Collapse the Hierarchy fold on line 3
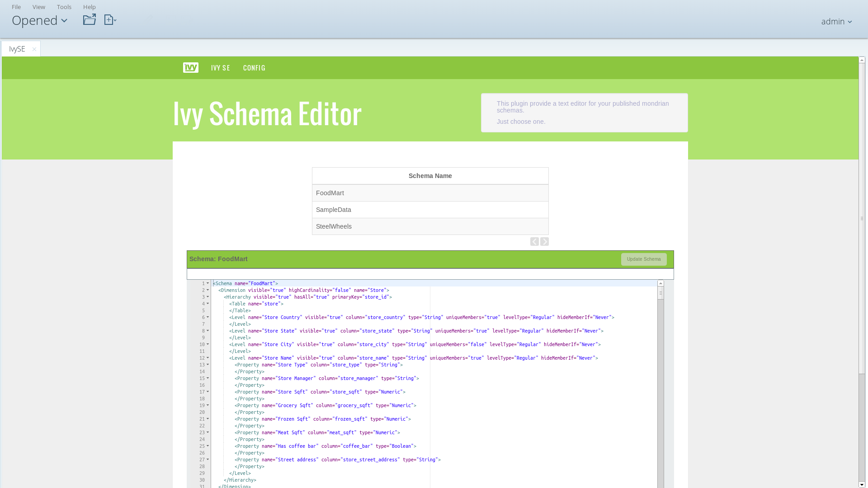The height and width of the screenshot is (488, 868). 208,297
